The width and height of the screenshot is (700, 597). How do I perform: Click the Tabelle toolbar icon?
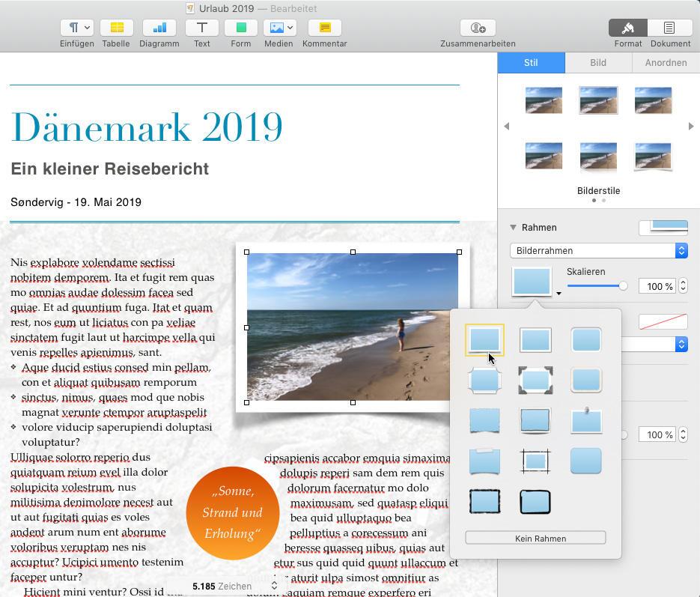coord(116,28)
